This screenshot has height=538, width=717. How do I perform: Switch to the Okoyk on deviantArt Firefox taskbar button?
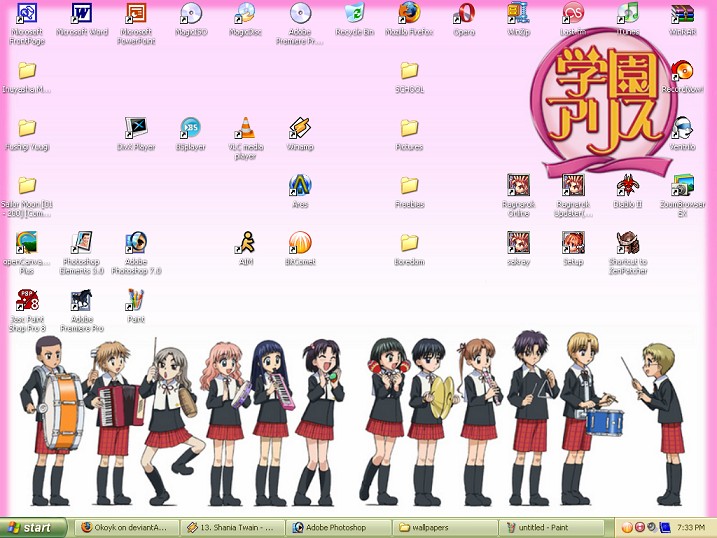(126, 528)
